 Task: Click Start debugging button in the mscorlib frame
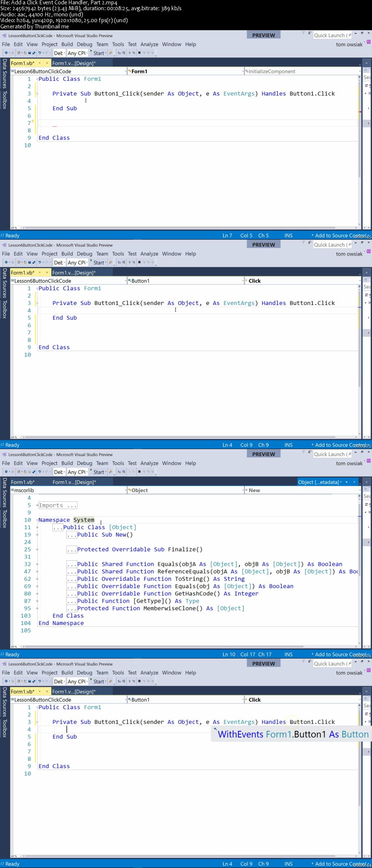(x=97, y=472)
